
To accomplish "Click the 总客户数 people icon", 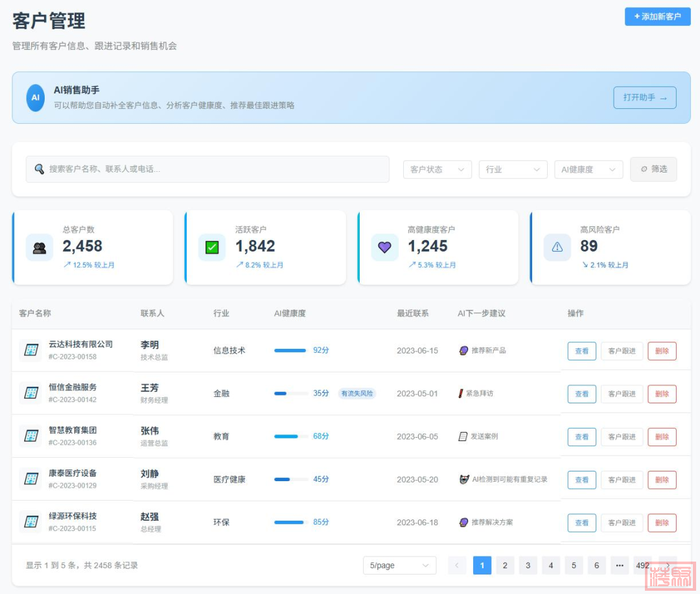I will point(40,248).
